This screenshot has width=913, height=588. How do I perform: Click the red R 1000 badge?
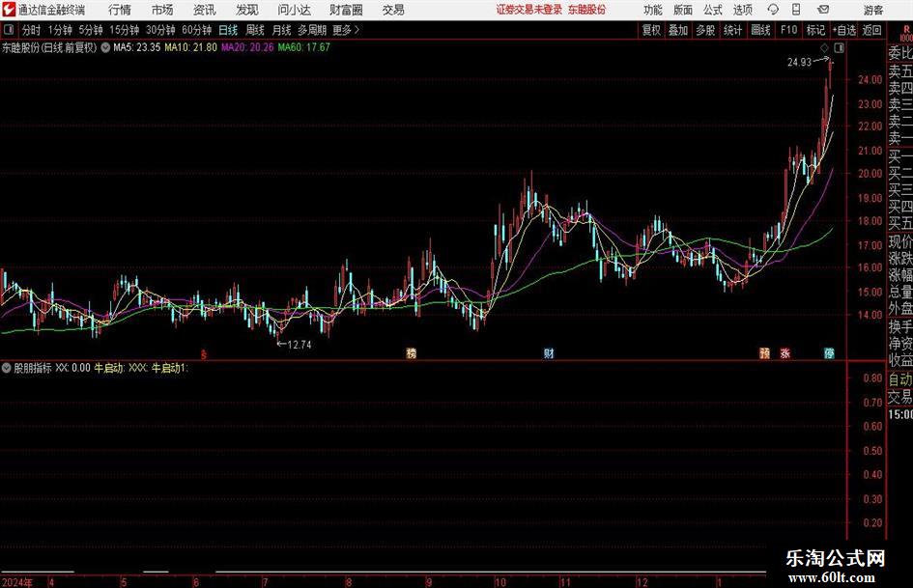tap(906, 33)
